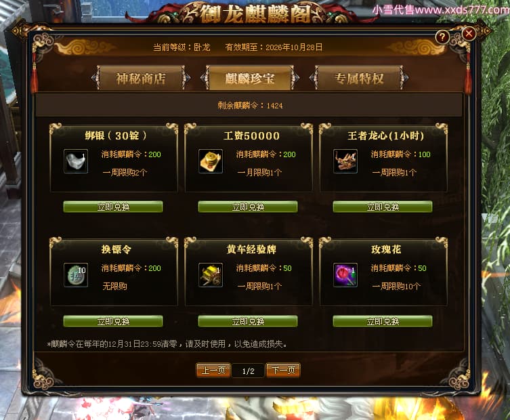Click the 1/2 page indicator field
Image resolution: width=510 pixels, height=420 pixels.
[248, 371]
